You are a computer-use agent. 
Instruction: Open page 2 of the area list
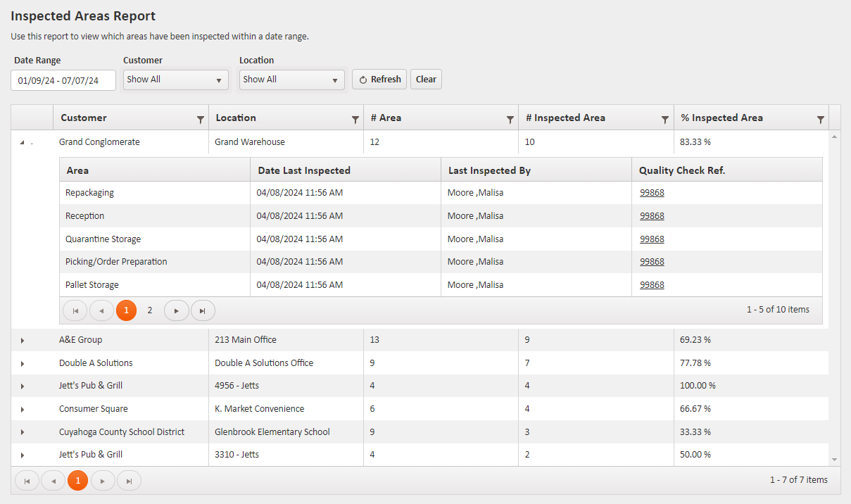coord(150,310)
